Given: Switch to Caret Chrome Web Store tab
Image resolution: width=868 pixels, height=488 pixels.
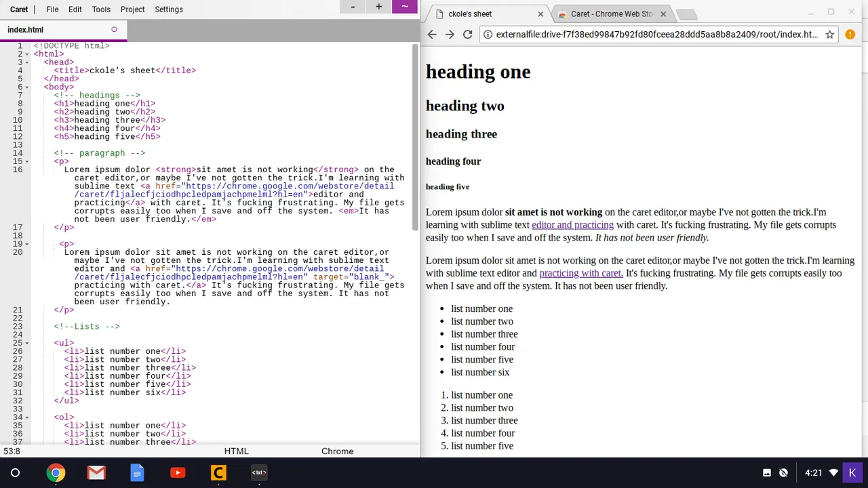Looking at the screenshot, I should [612, 14].
